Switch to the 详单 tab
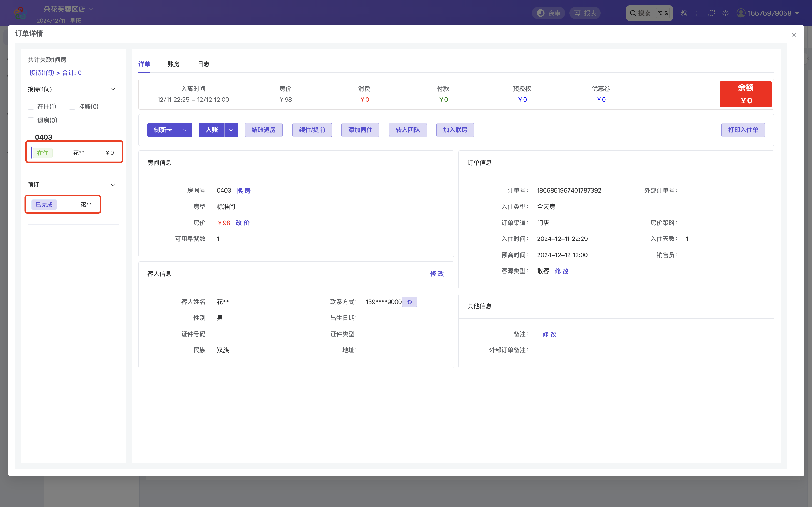Image resolution: width=812 pixels, height=507 pixels. click(x=144, y=64)
